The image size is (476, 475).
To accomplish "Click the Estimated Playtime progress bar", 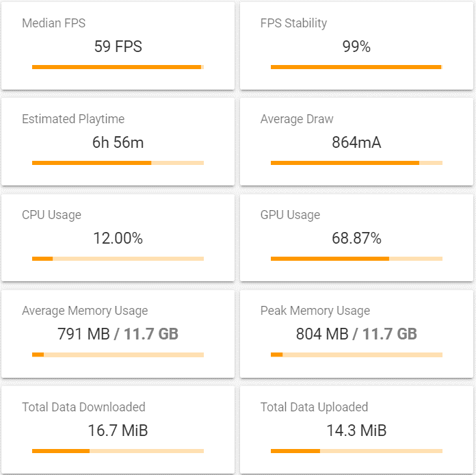I will pyautogui.click(x=118, y=163).
